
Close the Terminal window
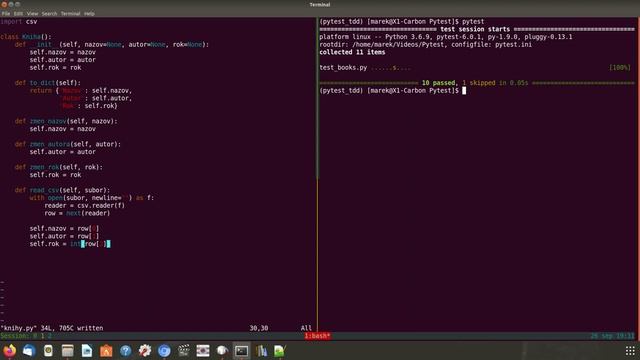[4, 4]
